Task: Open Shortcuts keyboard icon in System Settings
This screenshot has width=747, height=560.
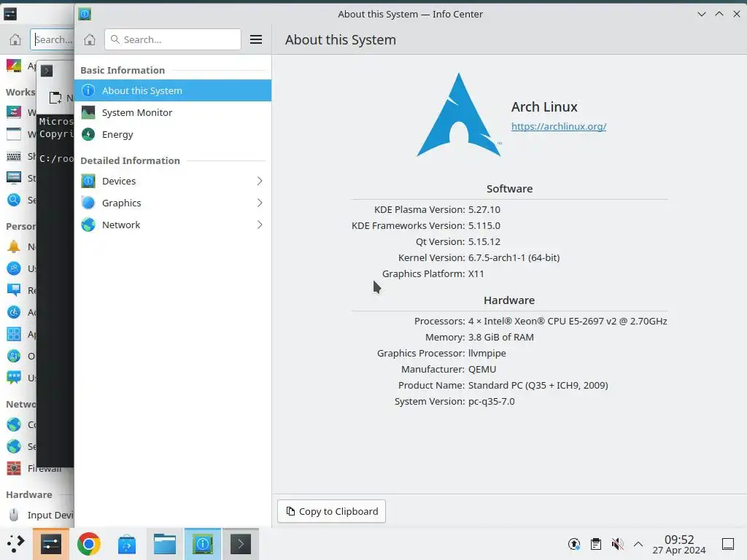Action: [14, 156]
